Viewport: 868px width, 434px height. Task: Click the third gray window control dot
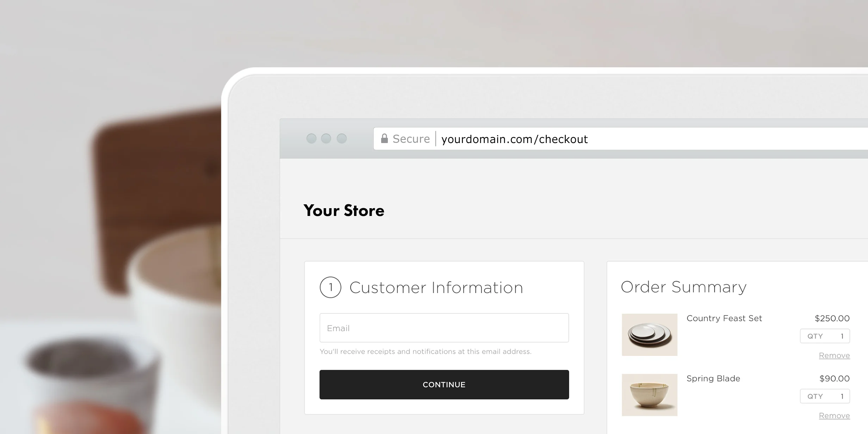point(342,138)
